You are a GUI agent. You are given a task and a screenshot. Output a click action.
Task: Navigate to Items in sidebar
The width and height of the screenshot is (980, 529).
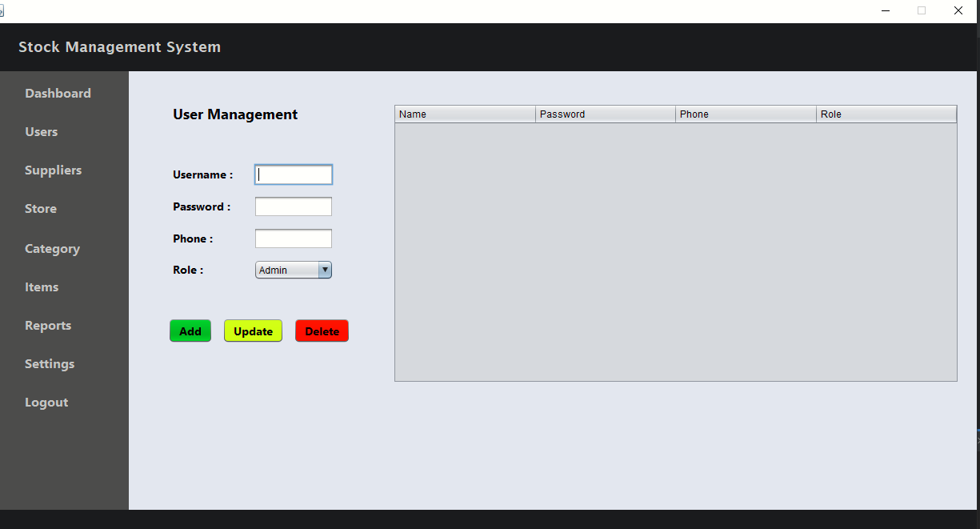click(x=42, y=287)
